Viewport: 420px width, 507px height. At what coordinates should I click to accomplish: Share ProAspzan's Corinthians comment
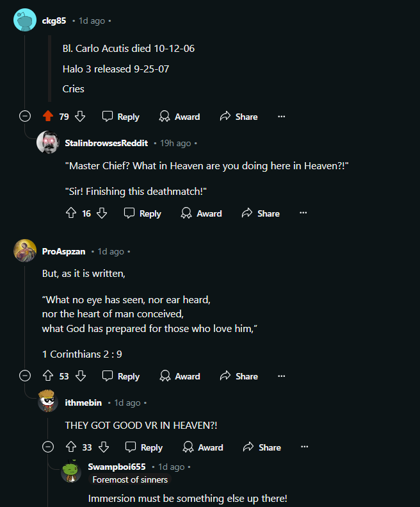pyautogui.click(x=238, y=376)
